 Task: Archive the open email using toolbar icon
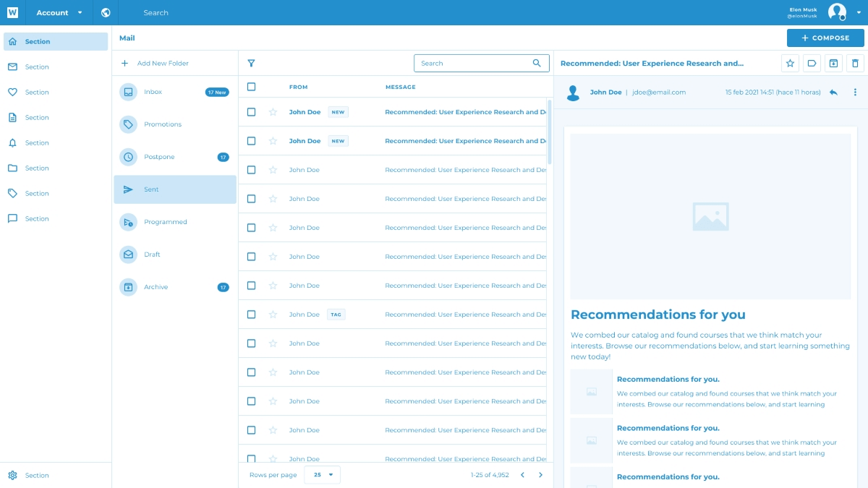coord(833,64)
